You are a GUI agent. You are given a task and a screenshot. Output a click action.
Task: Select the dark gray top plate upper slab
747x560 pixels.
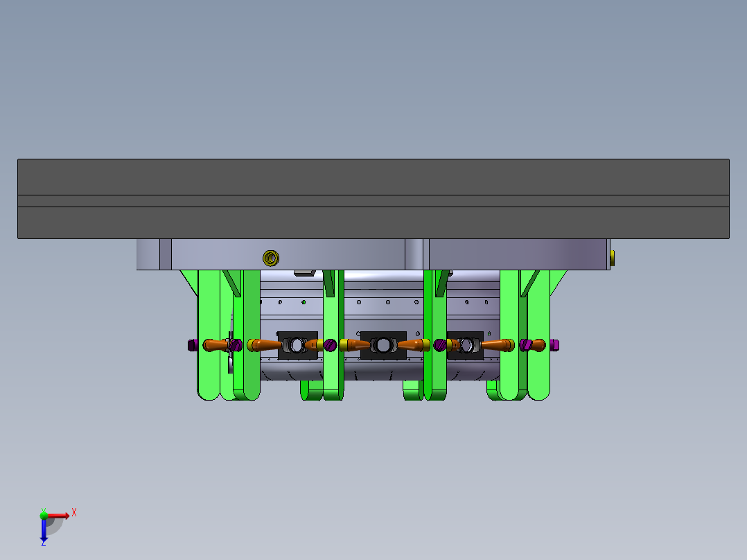[373, 177]
